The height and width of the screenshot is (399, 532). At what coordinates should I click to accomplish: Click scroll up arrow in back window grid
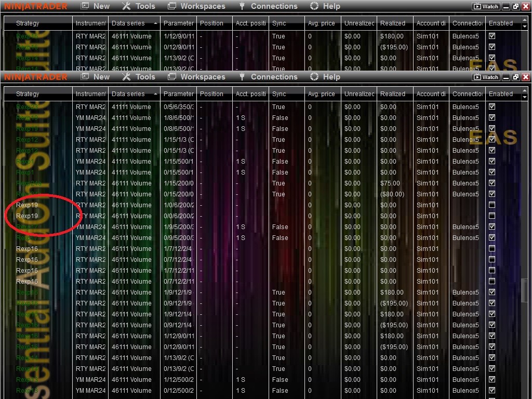coord(525,20)
